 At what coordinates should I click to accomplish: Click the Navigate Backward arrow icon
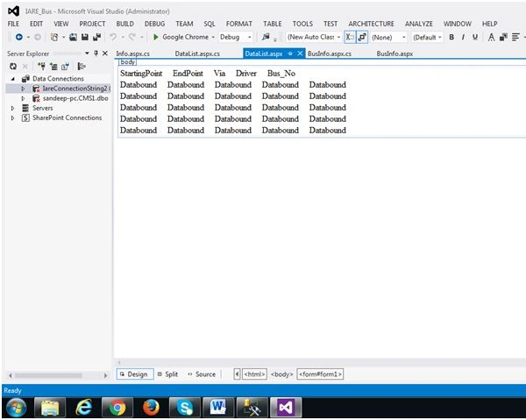point(19,37)
